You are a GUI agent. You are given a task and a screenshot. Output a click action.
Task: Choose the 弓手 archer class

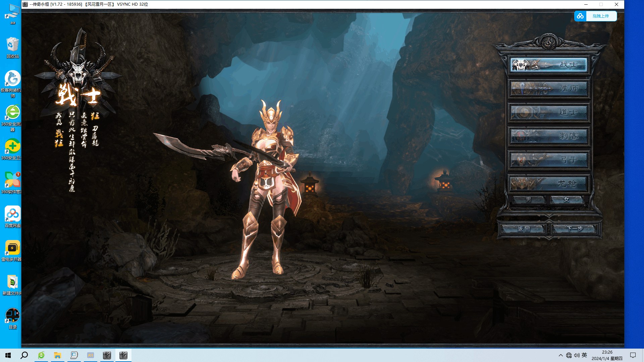click(549, 160)
